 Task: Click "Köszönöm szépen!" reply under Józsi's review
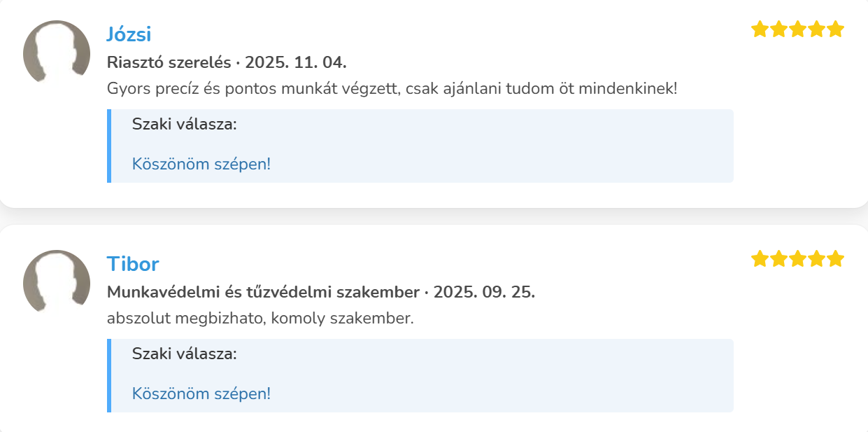[x=201, y=164]
